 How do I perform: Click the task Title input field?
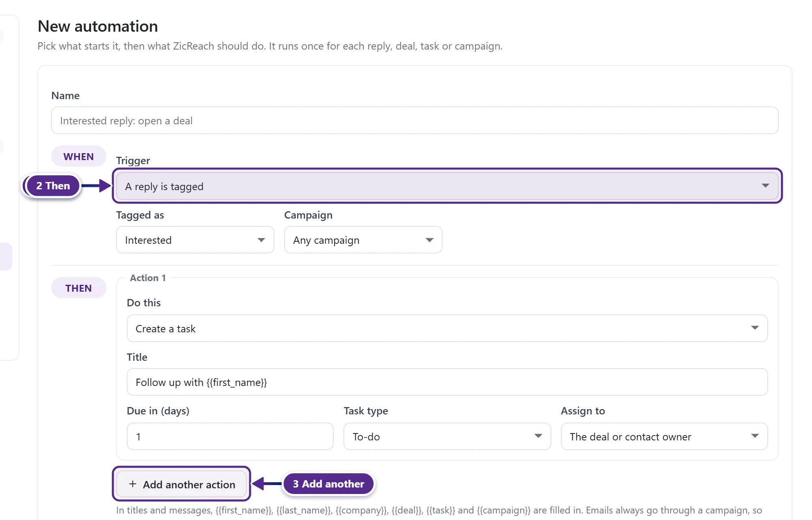(x=447, y=382)
